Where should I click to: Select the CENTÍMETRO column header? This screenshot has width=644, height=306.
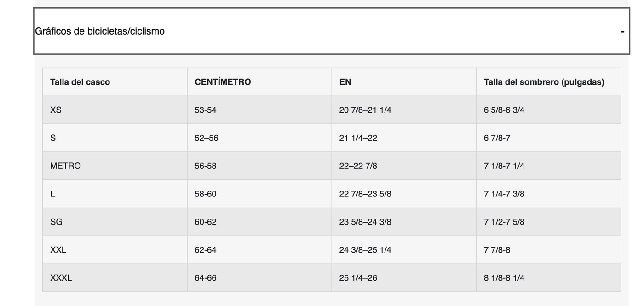tap(223, 82)
